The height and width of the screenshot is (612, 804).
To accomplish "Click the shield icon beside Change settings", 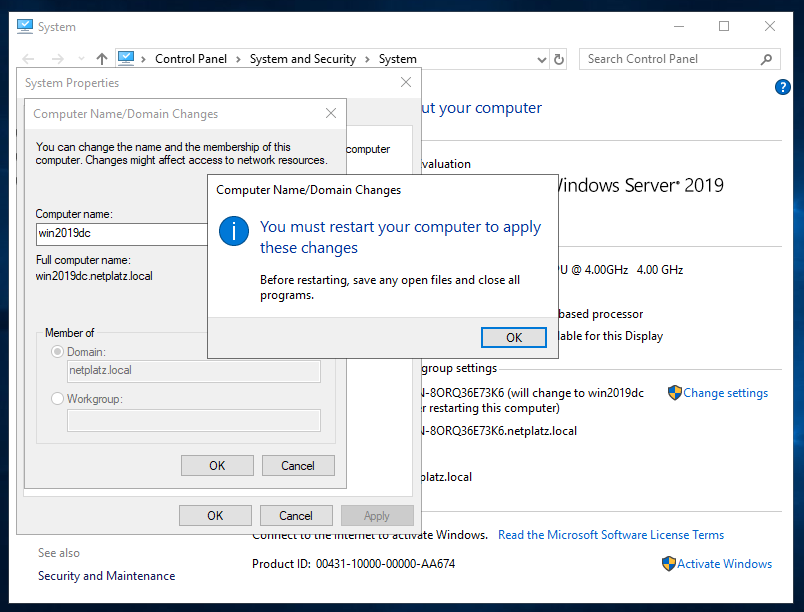I will [x=675, y=393].
